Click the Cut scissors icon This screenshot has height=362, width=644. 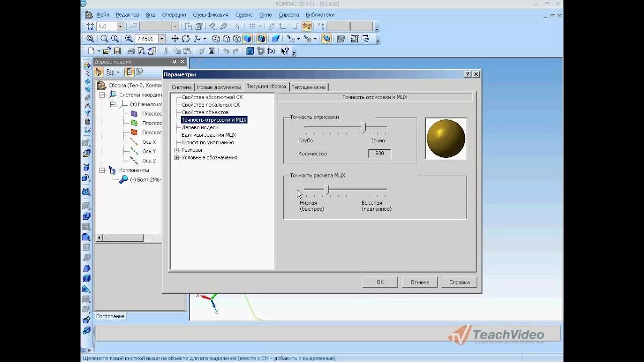(x=166, y=51)
